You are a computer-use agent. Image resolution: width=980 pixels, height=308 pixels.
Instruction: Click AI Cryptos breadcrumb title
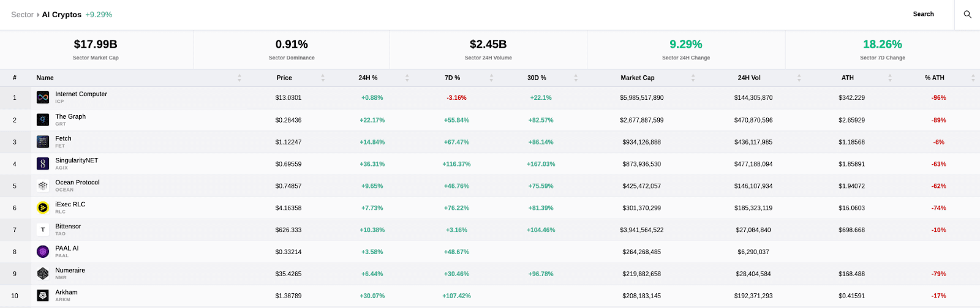61,15
